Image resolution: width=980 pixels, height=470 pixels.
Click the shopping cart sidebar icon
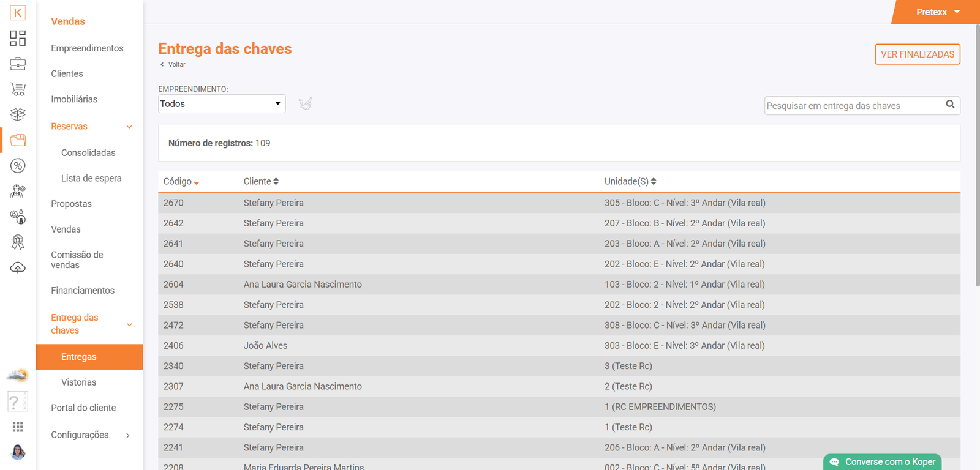tap(18, 89)
